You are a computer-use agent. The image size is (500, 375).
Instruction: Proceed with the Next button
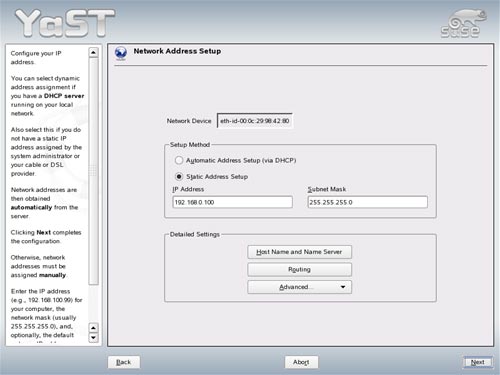(478, 362)
